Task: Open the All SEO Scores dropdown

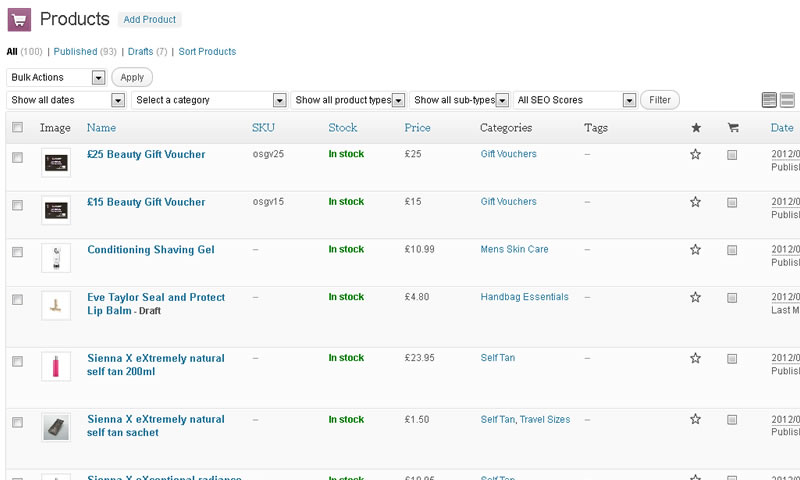Action: 575,100
